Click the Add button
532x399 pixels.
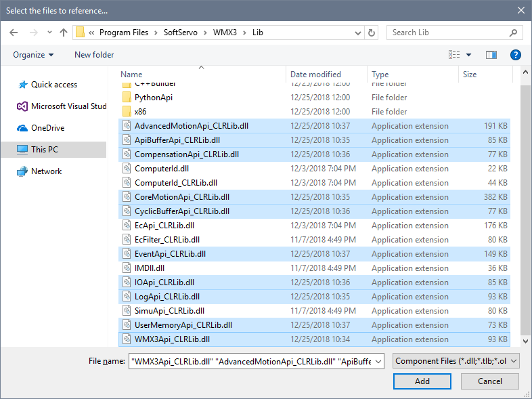(422, 381)
